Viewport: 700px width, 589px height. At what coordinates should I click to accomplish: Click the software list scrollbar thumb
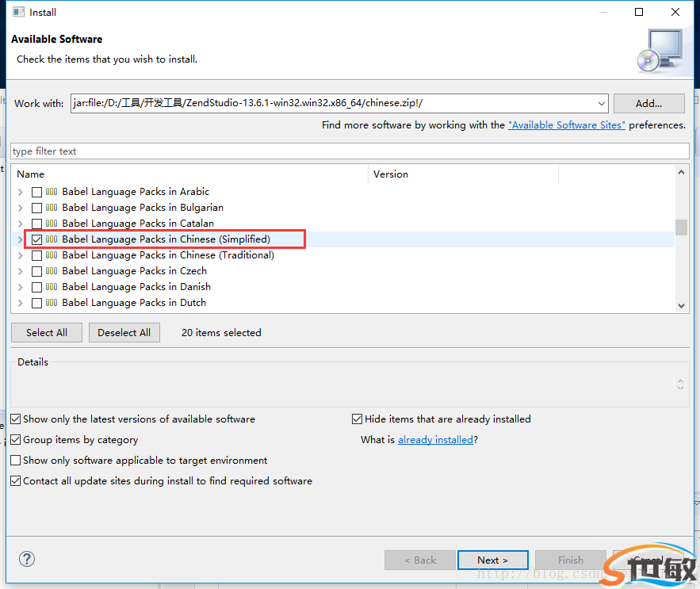(681, 227)
